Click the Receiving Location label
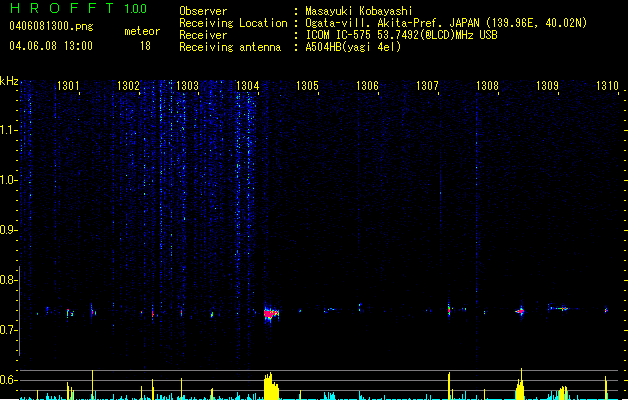The height and width of the screenshot is (400, 629). tap(233, 23)
